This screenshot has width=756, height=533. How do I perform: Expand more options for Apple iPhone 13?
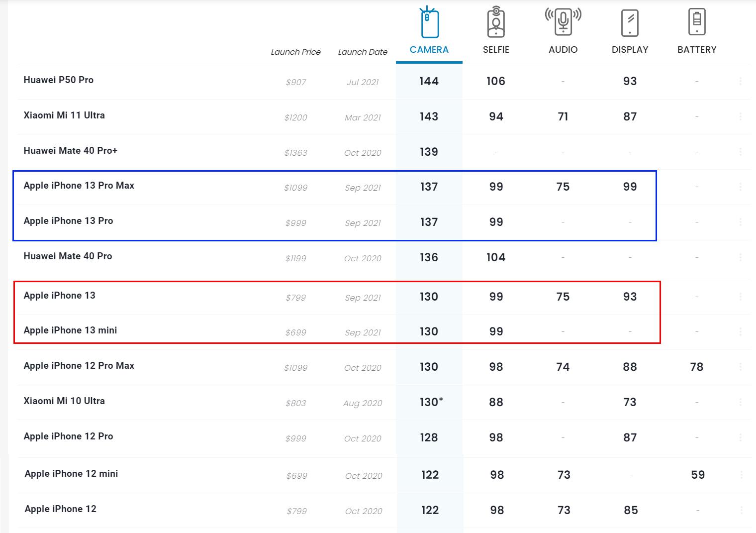tap(741, 297)
